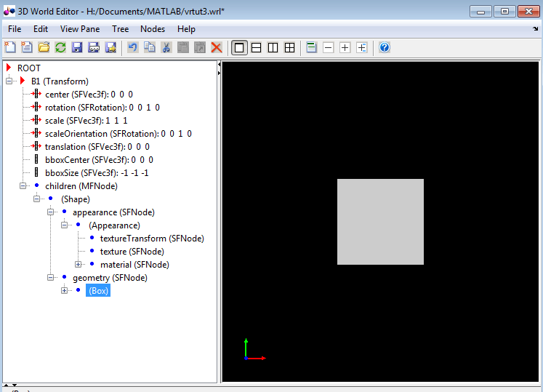Close the 3D World Editor window
Image resolution: width=543 pixels, height=392 pixels.
528,12
